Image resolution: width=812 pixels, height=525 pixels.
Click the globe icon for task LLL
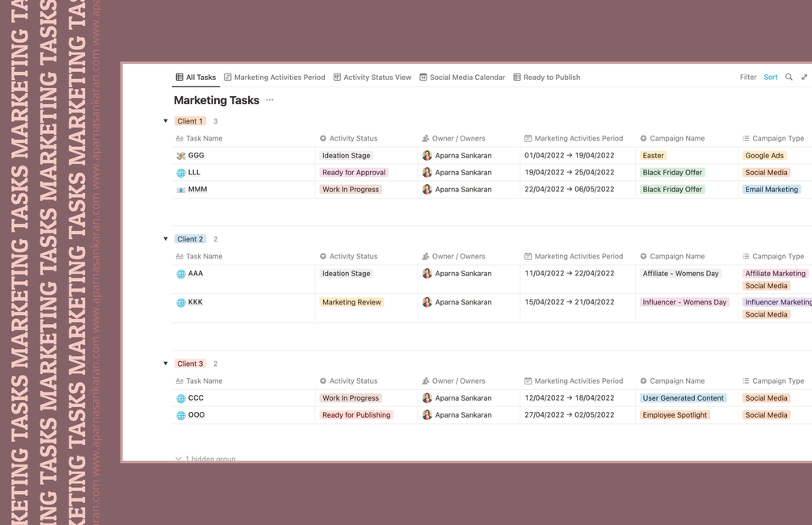(x=181, y=173)
